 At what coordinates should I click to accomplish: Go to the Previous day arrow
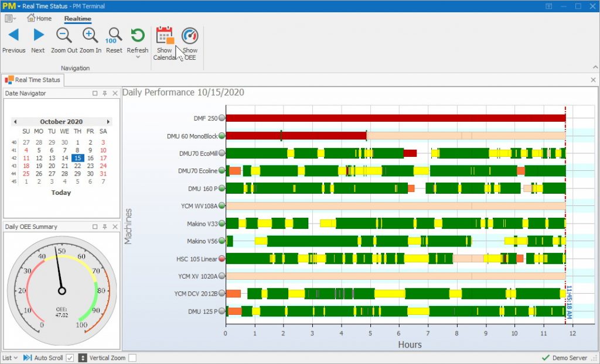(x=14, y=40)
